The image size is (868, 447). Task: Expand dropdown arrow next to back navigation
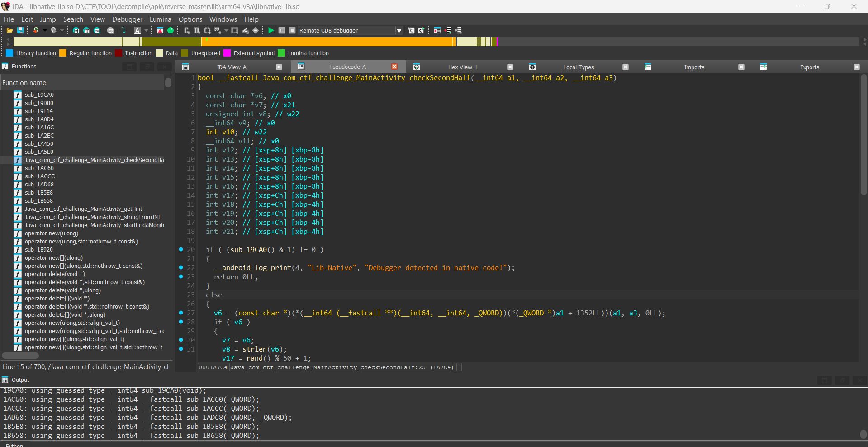click(45, 30)
